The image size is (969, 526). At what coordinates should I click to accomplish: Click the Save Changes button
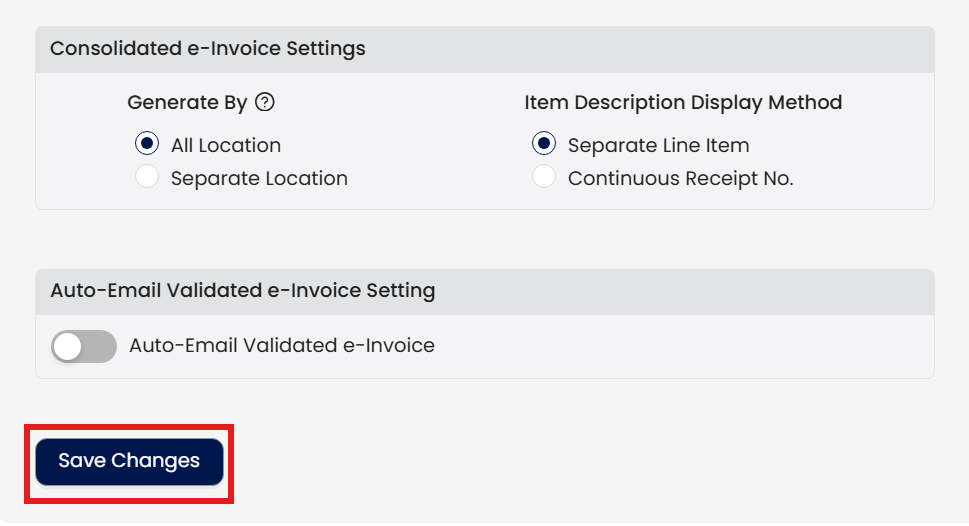coord(129,461)
